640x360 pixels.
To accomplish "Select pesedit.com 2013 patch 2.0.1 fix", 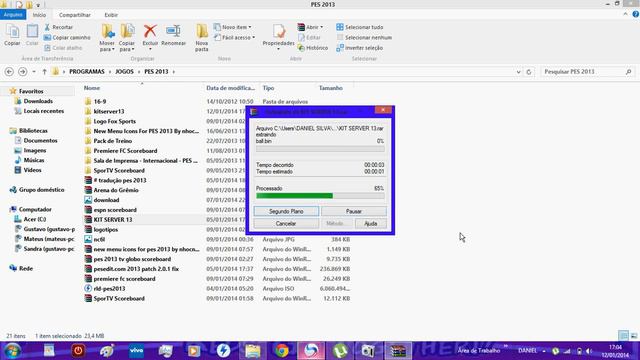I will point(136,269).
